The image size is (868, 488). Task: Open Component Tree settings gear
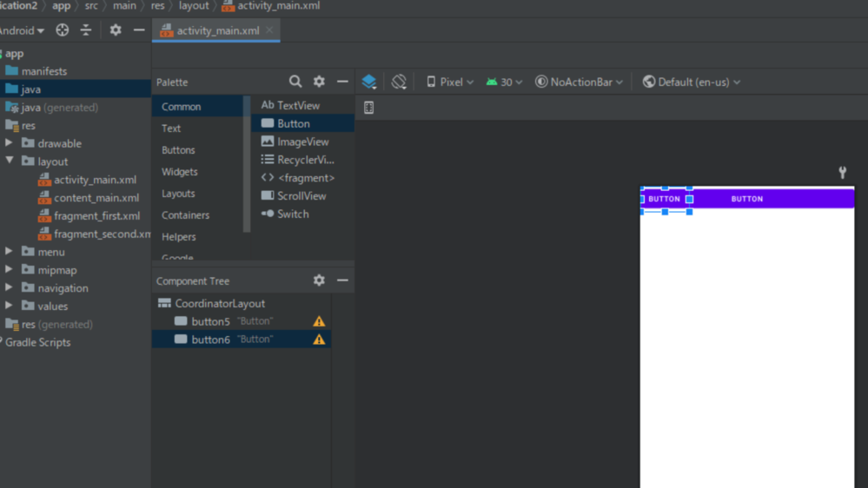tap(319, 280)
